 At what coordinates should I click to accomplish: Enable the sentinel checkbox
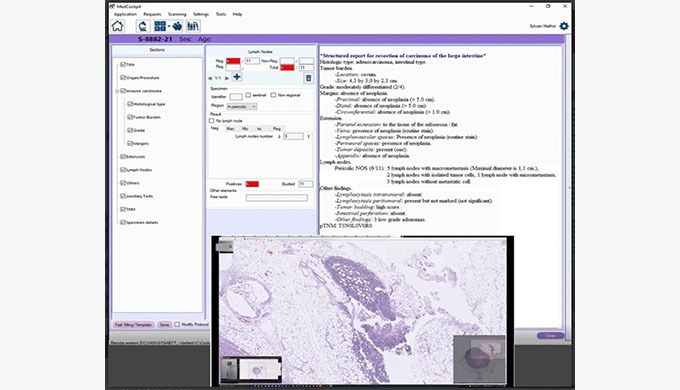click(248, 95)
